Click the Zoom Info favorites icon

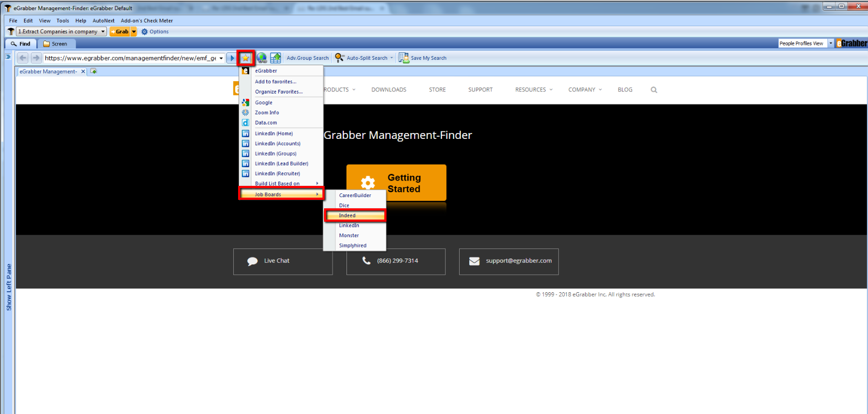246,113
